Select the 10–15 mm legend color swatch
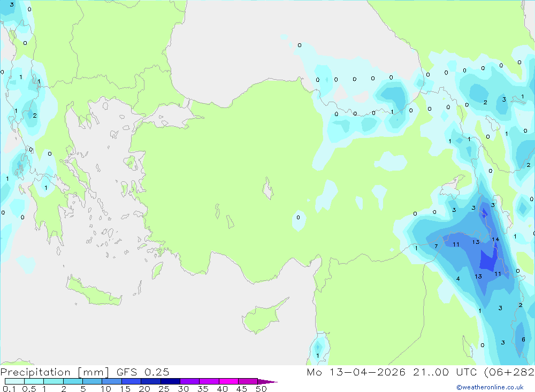The width and height of the screenshot is (535, 392). (x=112, y=381)
